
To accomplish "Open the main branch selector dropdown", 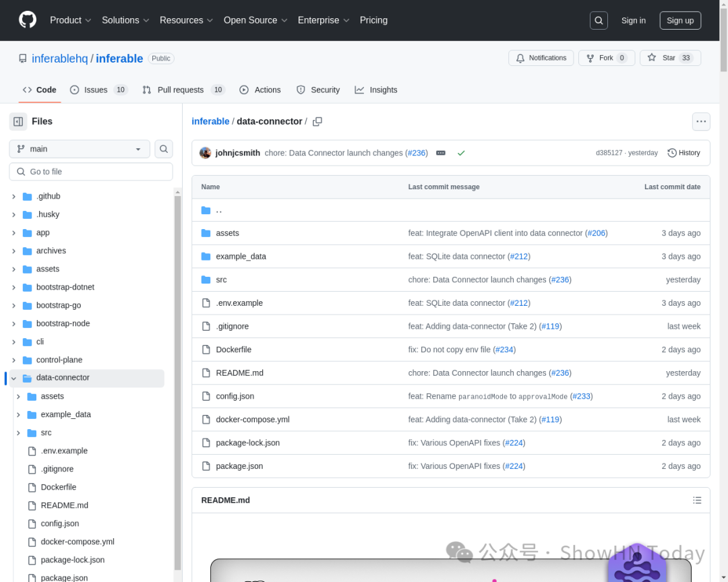I will (x=79, y=149).
